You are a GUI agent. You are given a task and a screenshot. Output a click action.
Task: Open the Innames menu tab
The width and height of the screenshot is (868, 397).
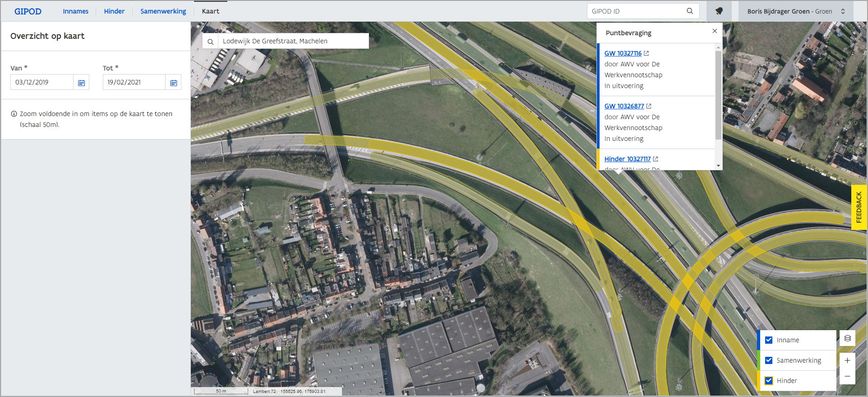pyautogui.click(x=75, y=11)
